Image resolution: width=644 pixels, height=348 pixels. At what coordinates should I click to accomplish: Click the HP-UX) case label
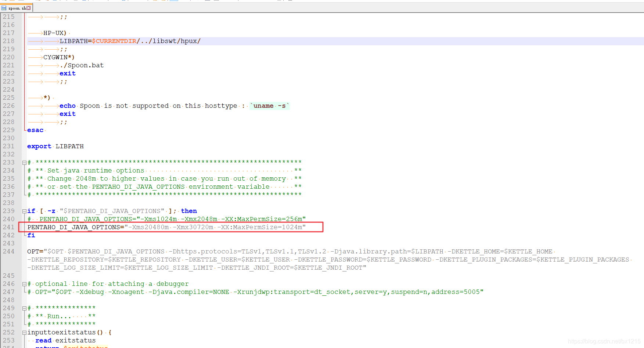(55, 33)
